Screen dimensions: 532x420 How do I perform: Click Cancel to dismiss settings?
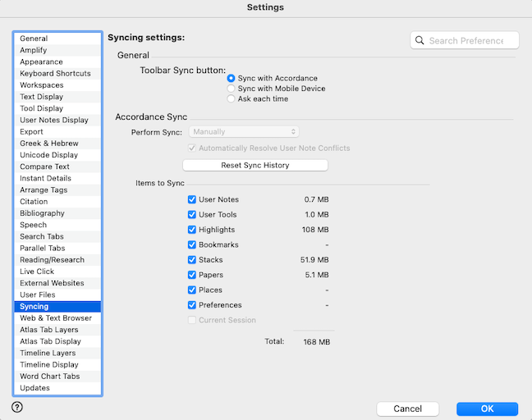coord(407,409)
